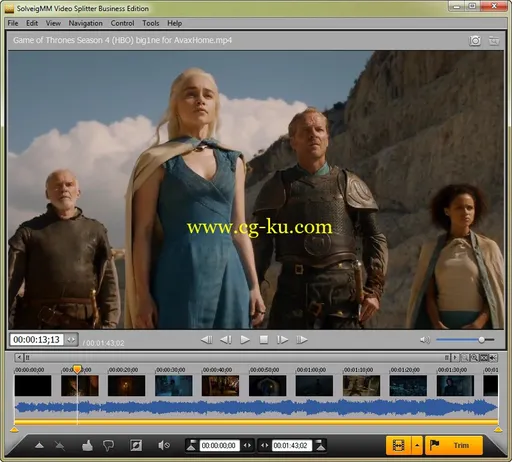
Task: Mute audio with the speaker icon
Action: tap(425, 340)
